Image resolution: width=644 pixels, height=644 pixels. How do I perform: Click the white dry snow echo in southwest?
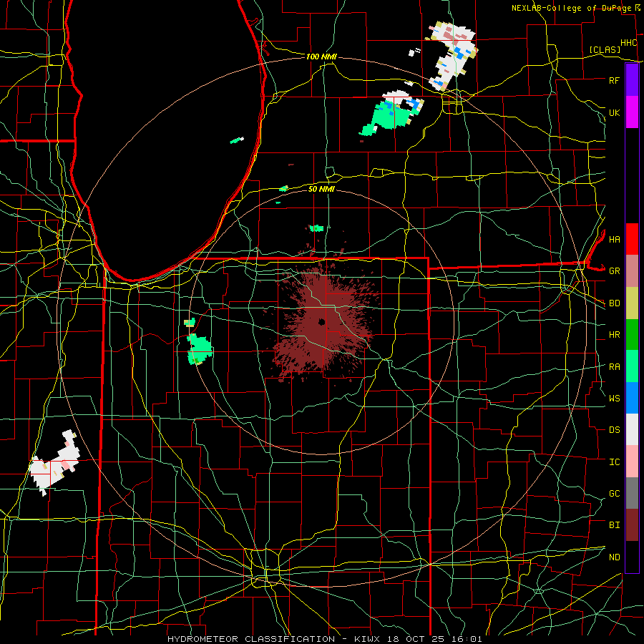click(54, 463)
